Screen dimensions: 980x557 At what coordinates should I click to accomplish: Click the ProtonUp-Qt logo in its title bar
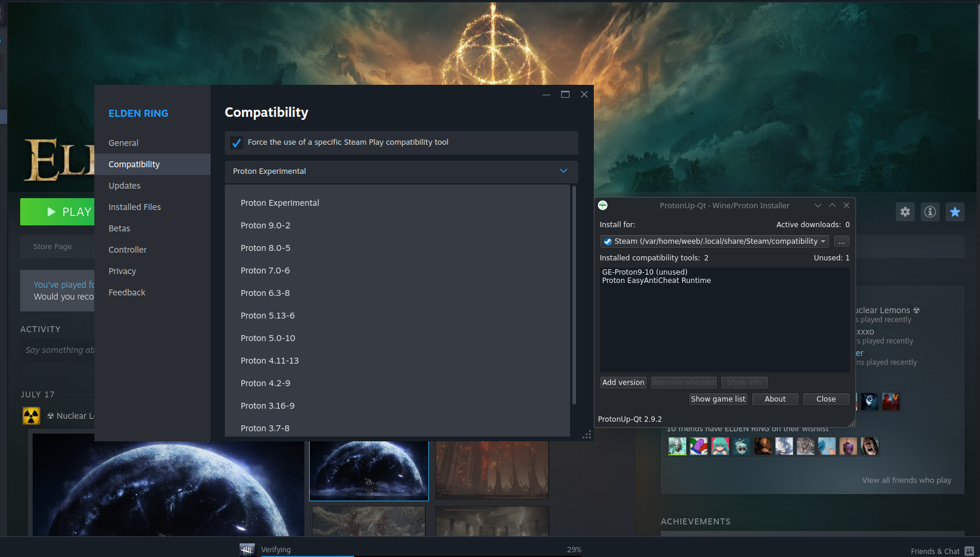coord(603,205)
